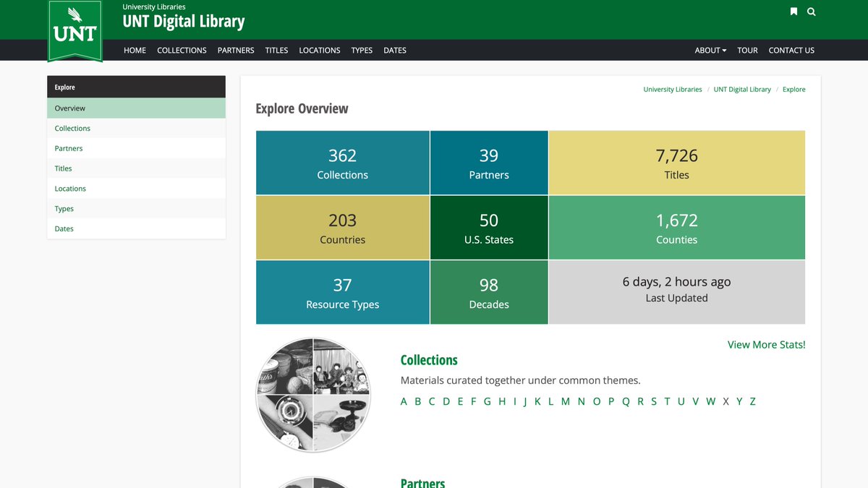The width and height of the screenshot is (868, 488).
Task: Click the Collections circular thumbnail
Action: pos(313,395)
